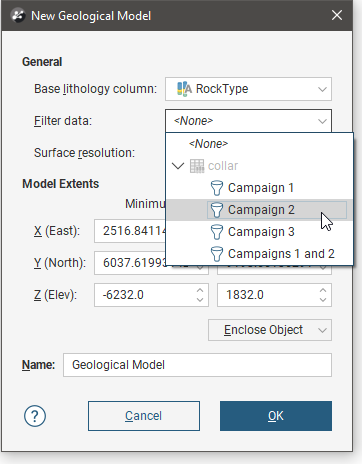Click the Campaign 1 filter funnel icon
Screen dimensions: 362x464
[217, 188]
